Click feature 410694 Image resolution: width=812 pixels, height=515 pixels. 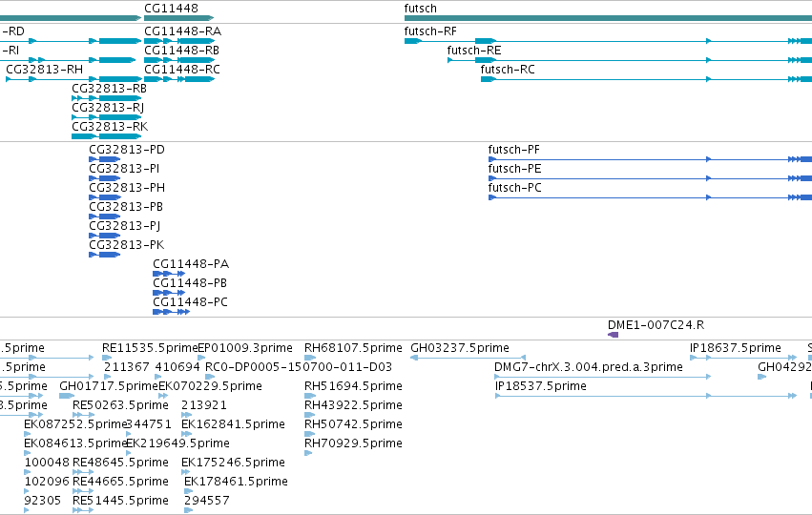pyautogui.click(x=177, y=367)
